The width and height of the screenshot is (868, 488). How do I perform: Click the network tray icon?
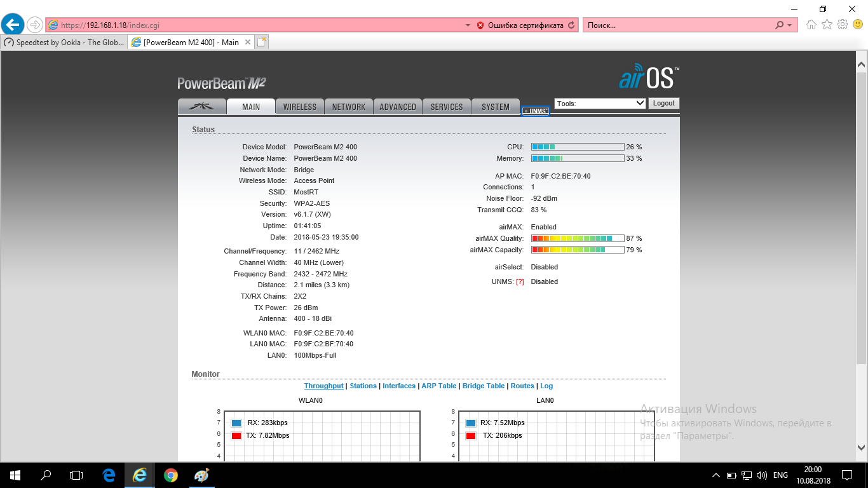747,475
